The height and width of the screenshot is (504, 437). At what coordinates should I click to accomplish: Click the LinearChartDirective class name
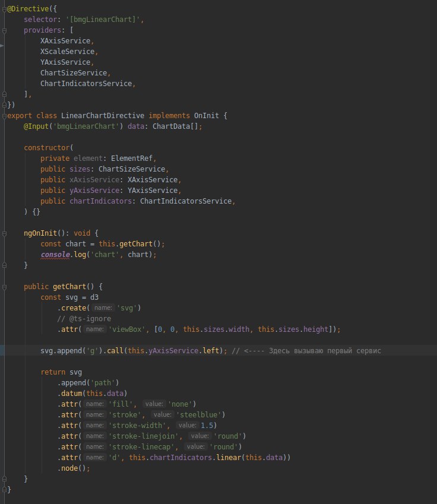[103, 116]
